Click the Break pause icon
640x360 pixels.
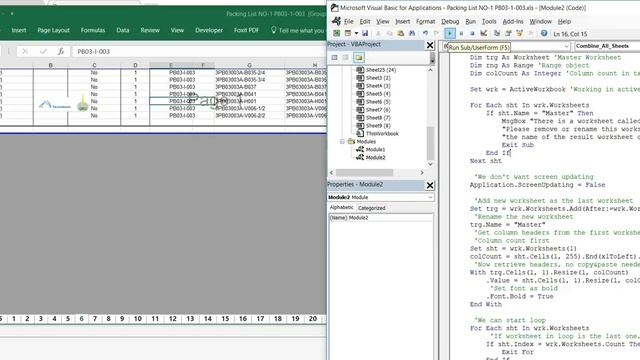click(461, 33)
